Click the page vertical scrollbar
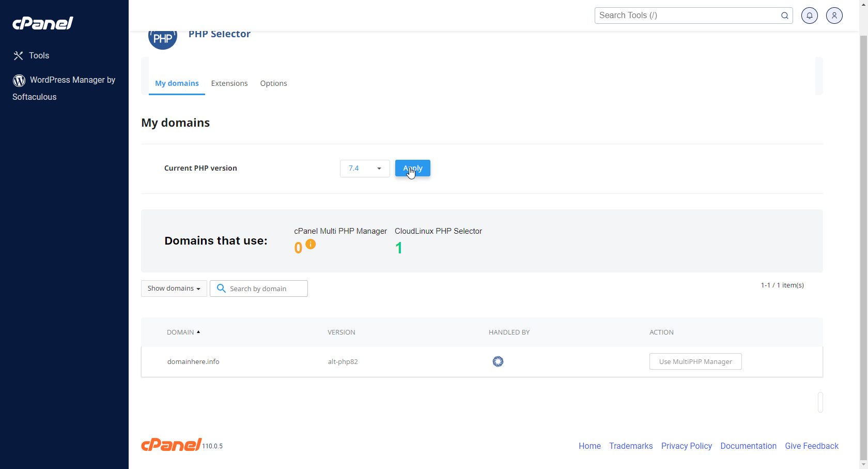Screen dimensions: 868x469 tap(863, 248)
